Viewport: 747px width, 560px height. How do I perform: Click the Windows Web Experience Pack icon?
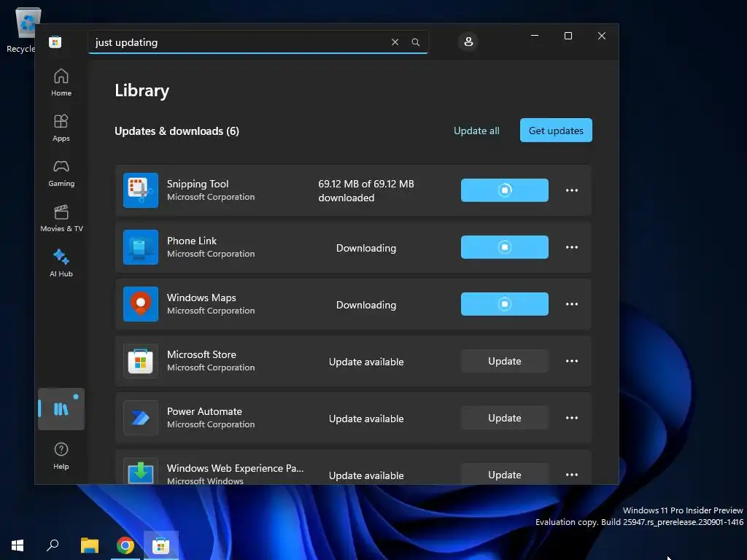click(141, 471)
